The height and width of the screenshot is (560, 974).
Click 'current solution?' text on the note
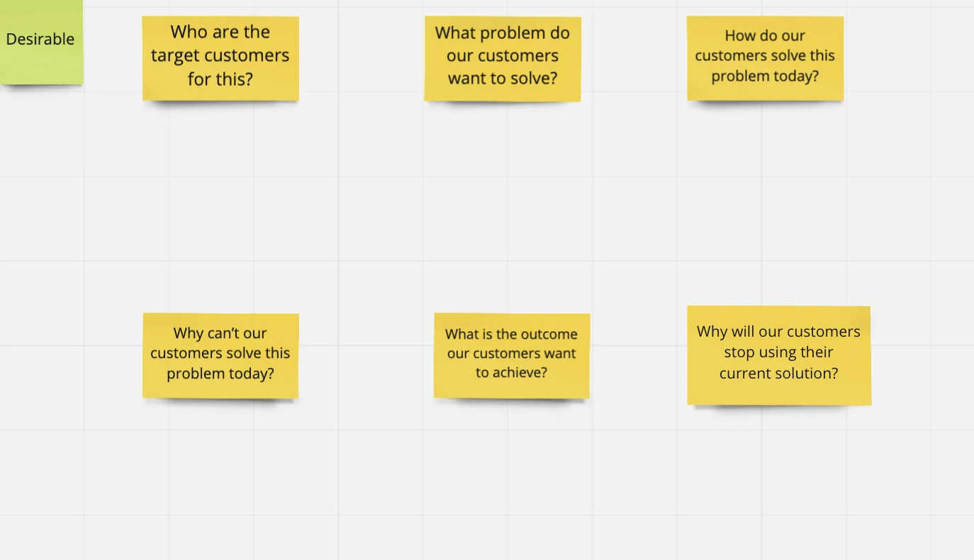[778, 374]
